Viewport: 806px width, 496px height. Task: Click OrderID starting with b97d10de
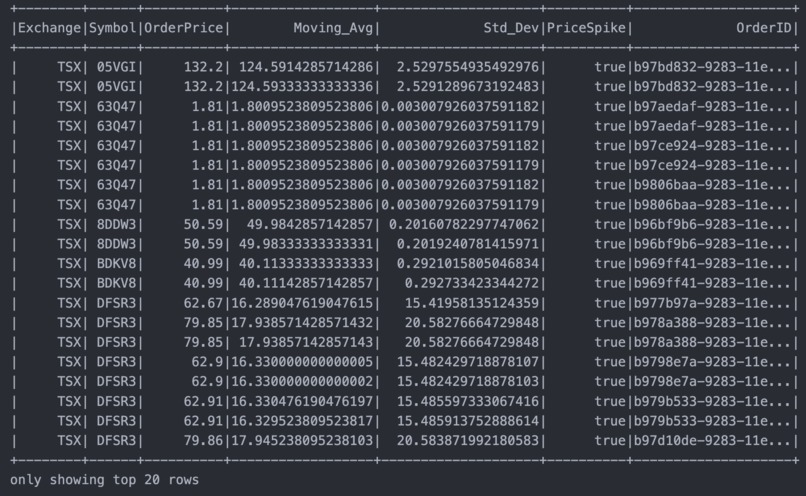pyautogui.click(x=712, y=440)
